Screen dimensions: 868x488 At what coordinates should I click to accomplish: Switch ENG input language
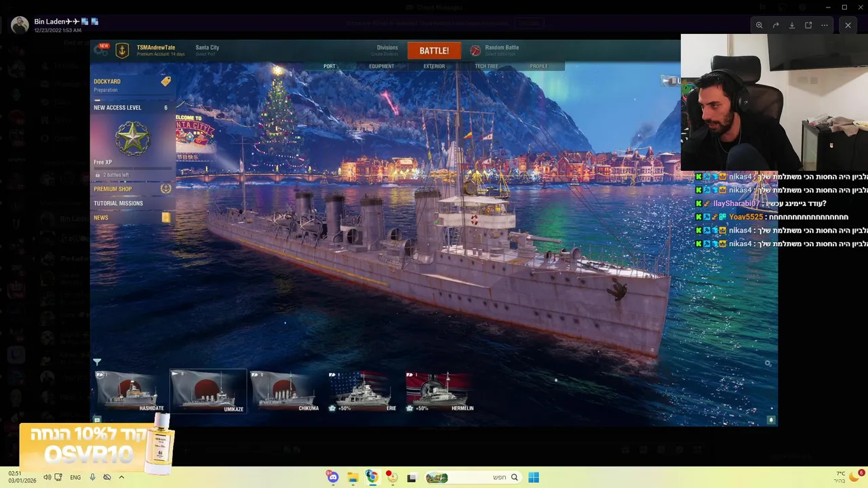[75, 477]
